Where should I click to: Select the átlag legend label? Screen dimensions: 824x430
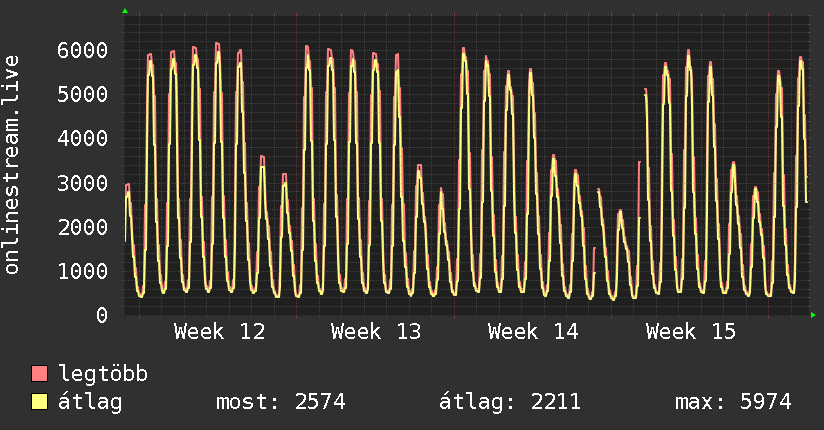pos(90,402)
